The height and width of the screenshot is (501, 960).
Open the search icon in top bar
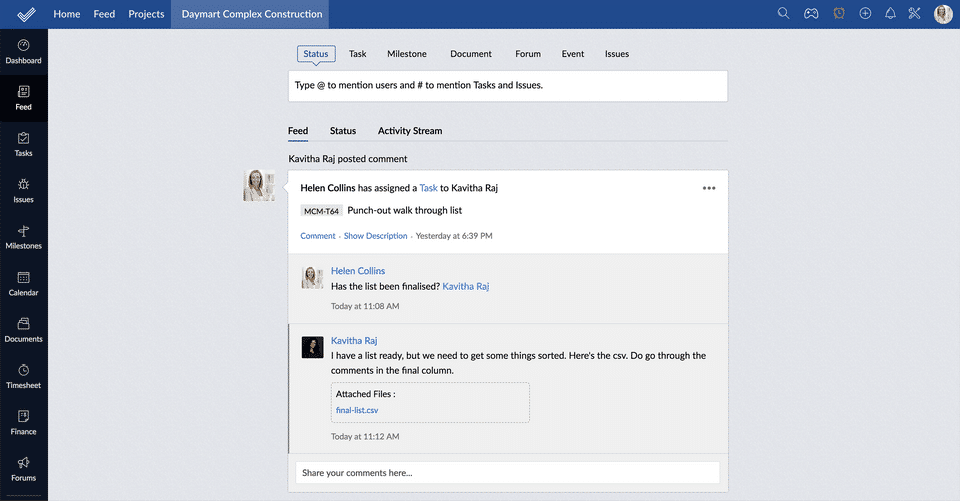784,14
